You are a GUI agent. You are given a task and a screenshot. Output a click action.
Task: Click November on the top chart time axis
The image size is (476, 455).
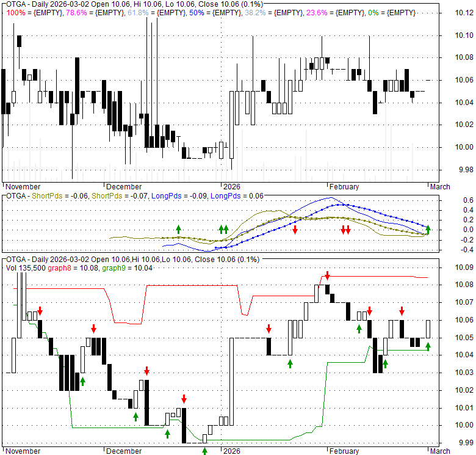tap(23, 186)
